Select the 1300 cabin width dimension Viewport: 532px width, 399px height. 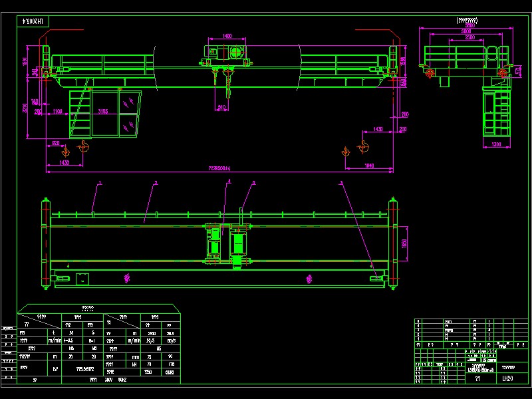click(x=496, y=144)
